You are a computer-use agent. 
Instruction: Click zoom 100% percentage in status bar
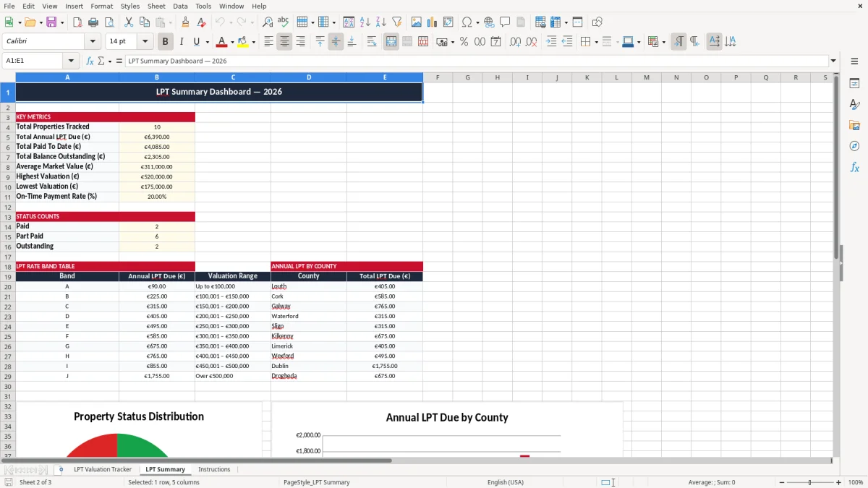pos(856,482)
